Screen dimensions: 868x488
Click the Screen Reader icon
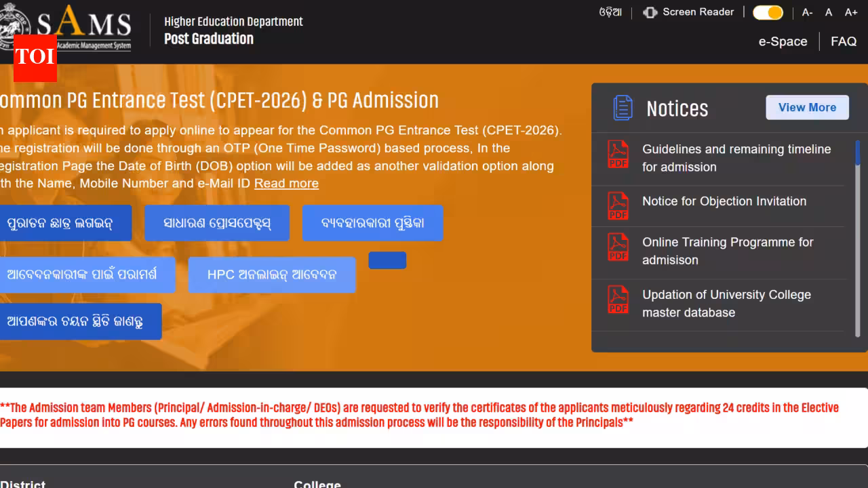coord(650,12)
